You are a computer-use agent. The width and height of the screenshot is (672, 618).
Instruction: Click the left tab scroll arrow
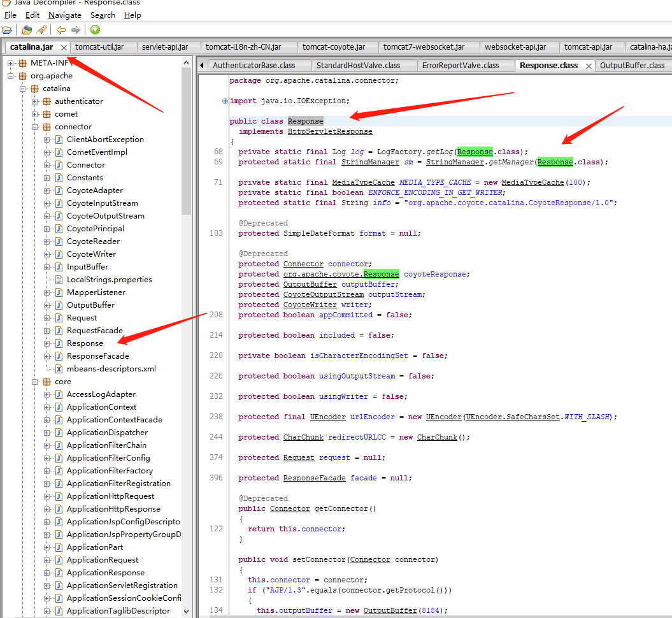pyautogui.click(x=202, y=66)
